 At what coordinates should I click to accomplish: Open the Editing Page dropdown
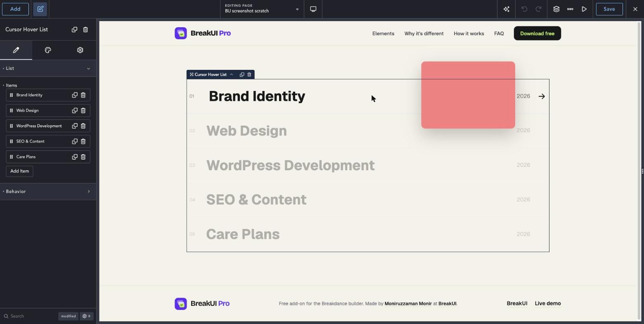262,9
